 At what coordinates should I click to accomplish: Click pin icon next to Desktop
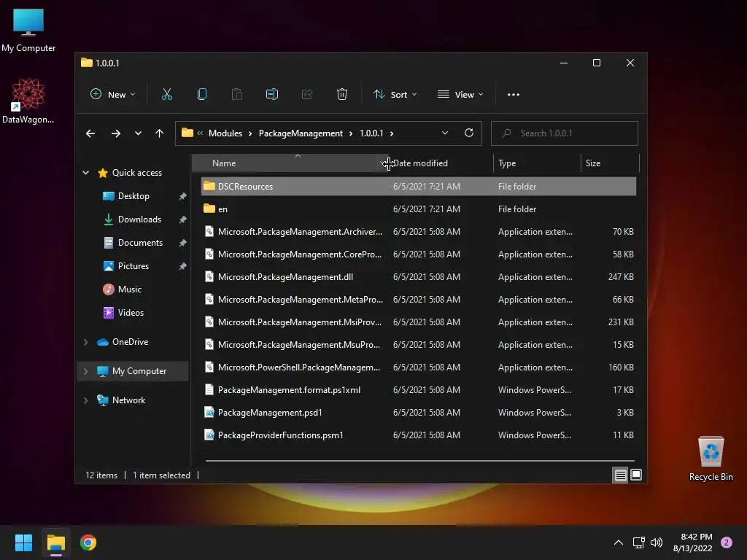coord(182,196)
